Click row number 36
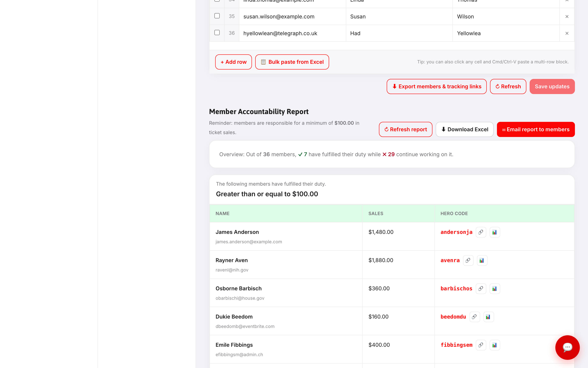Image resolution: width=588 pixels, height=368 pixels. click(232, 33)
